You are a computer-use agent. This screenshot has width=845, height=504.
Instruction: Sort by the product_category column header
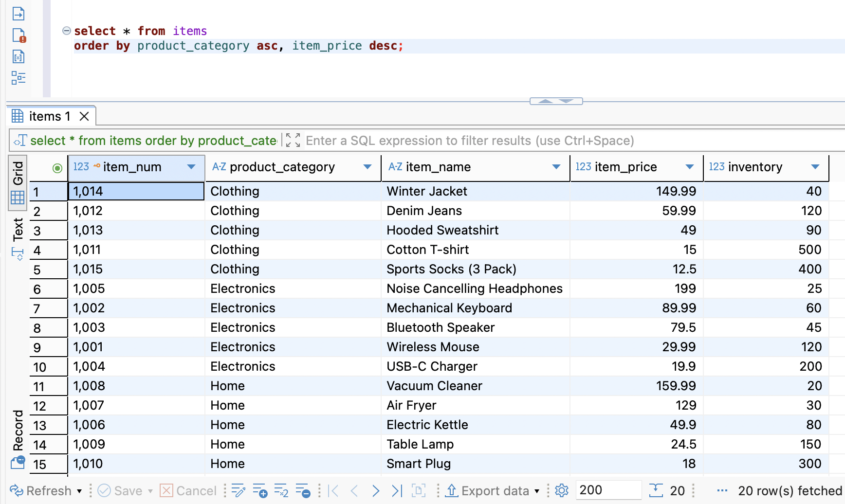click(x=282, y=167)
